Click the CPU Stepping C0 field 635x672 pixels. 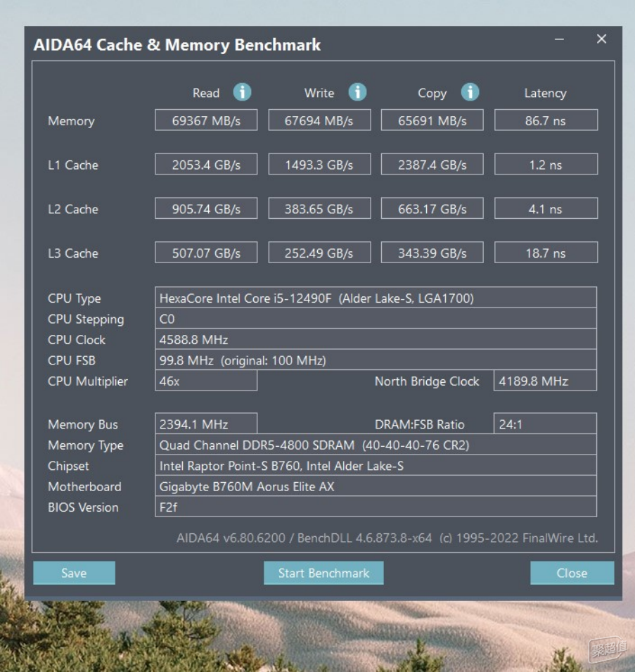click(376, 319)
